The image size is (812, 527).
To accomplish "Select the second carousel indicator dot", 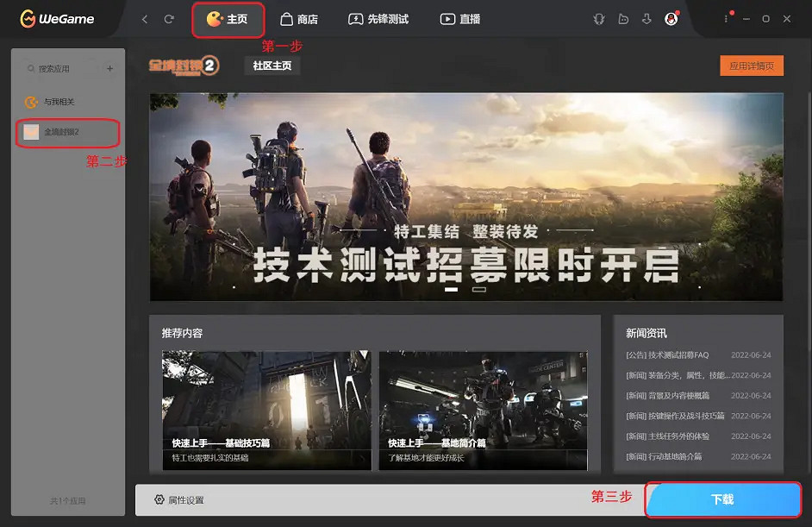I will 479,292.
